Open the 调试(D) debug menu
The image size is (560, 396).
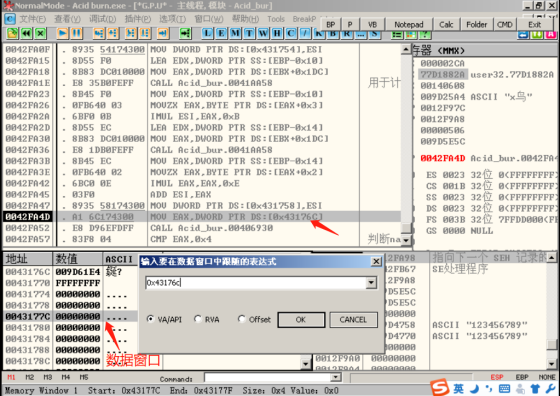(102, 19)
